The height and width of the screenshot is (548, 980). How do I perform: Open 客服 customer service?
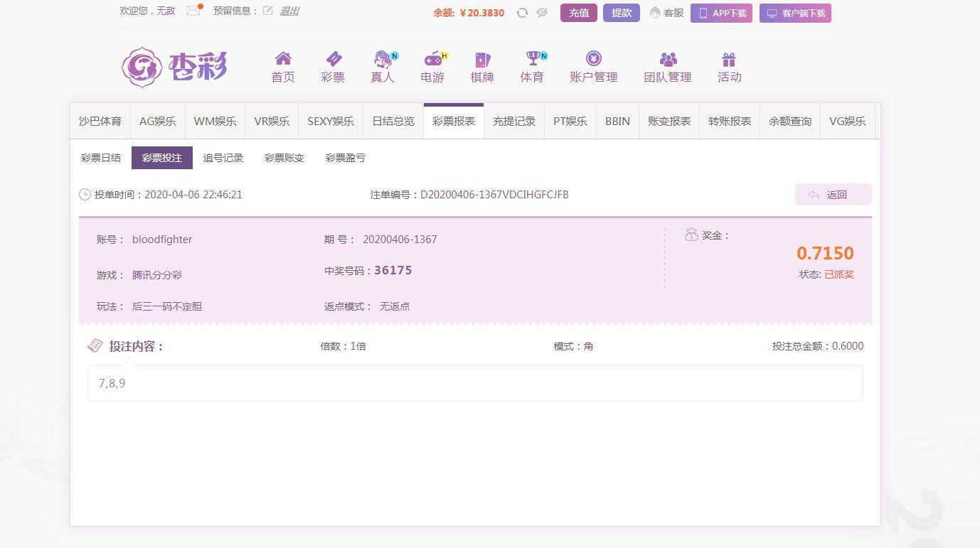click(x=666, y=13)
